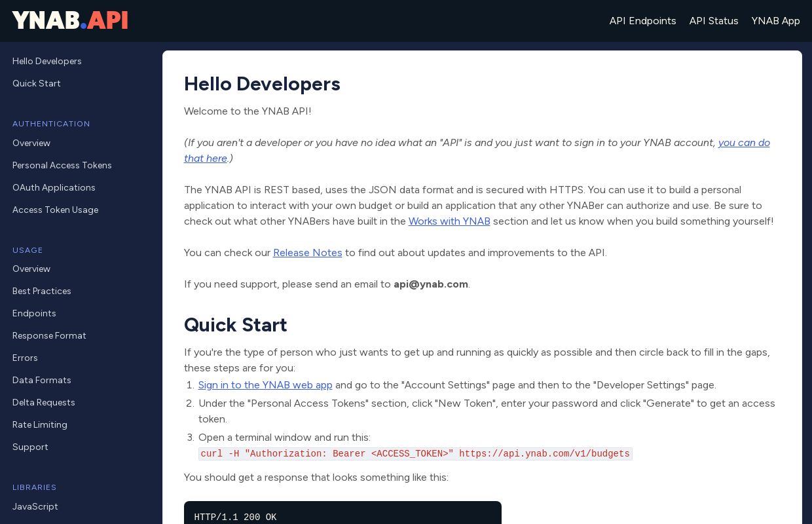Jump to Delta Requests in the sidebar
812x524 pixels.
coord(44,403)
